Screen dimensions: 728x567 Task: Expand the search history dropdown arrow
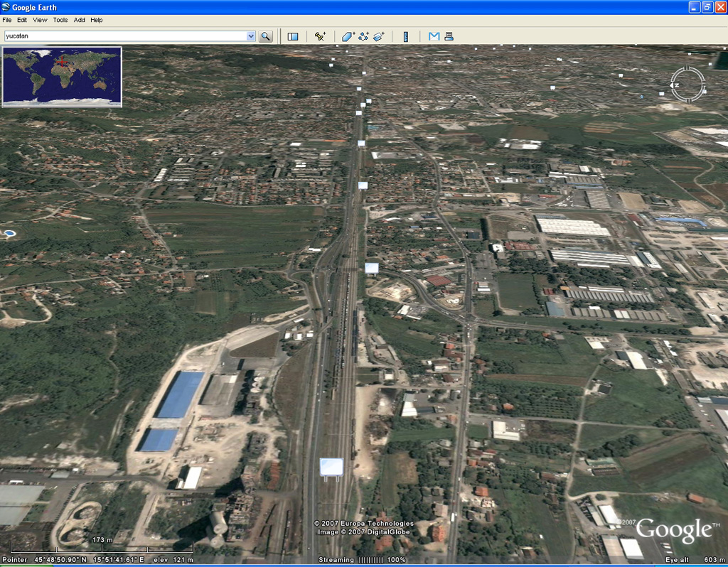250,36
